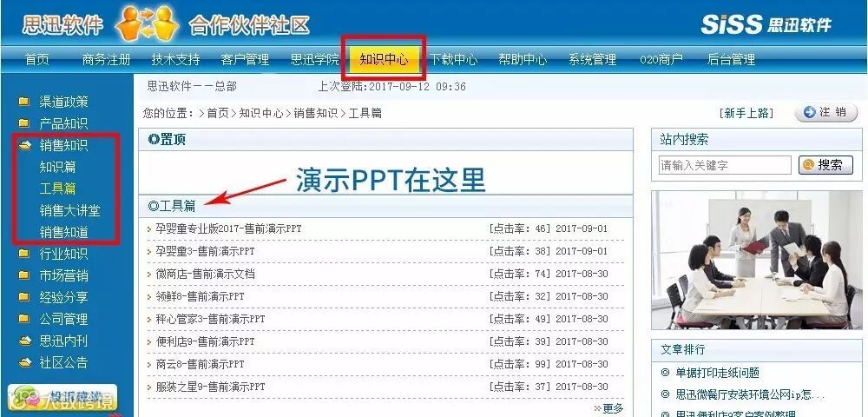The height and width of the screenshot is (417, 868).
Task: Click the 首页 breadcrumb link
Action: (x=218, y=113)
